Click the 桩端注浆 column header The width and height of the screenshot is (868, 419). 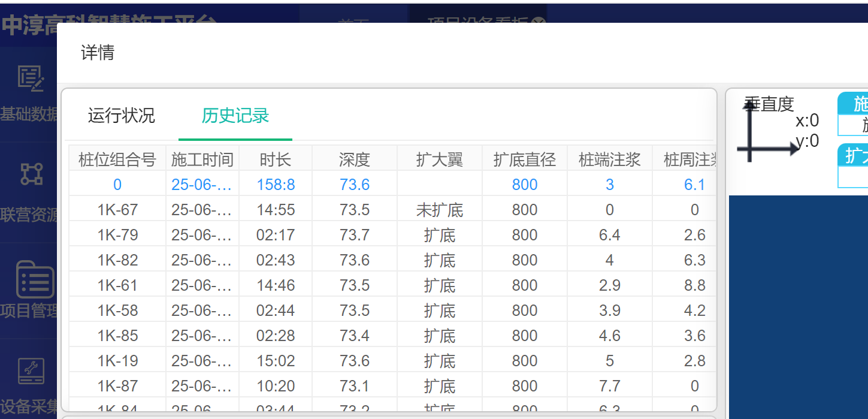coord(609,159)
